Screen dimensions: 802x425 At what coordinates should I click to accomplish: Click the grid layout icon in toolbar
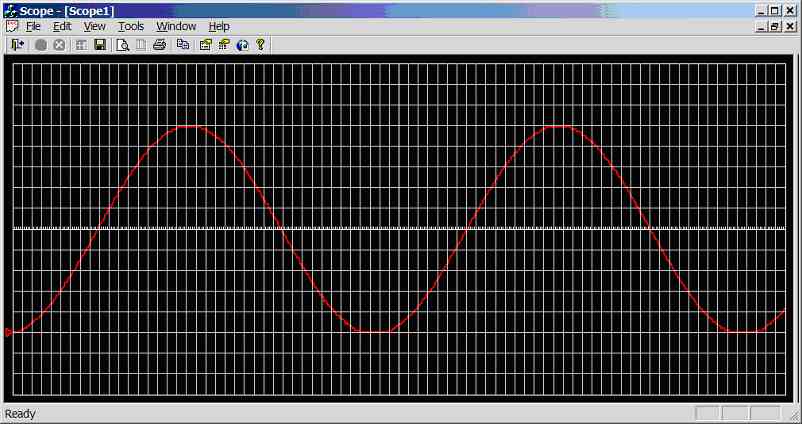coord(81,45)
